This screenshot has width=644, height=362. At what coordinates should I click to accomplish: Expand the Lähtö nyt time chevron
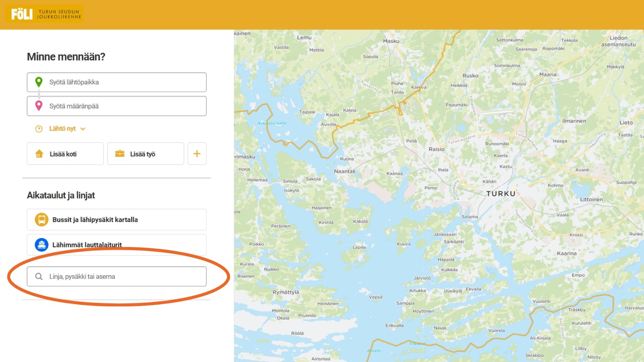point(83,129)
